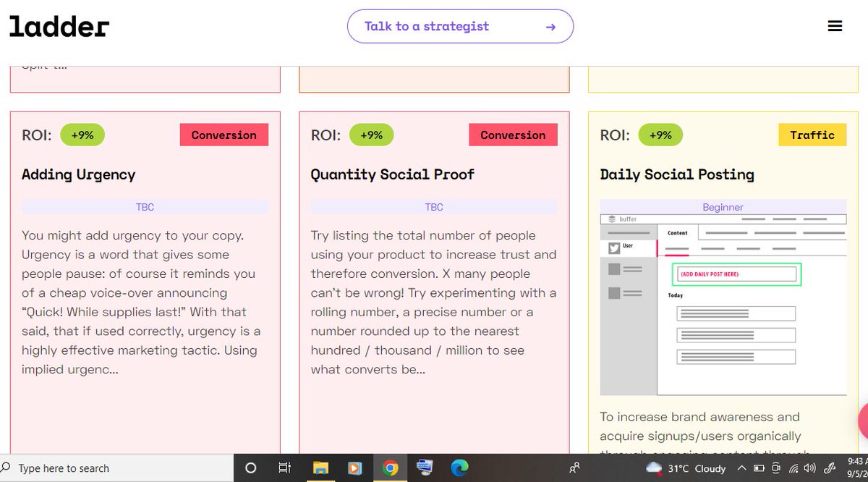Image resolution: width=868 pixels, height=482 pixels.
Task: Open the Adding Urgency card title
Action: [78, 174]
